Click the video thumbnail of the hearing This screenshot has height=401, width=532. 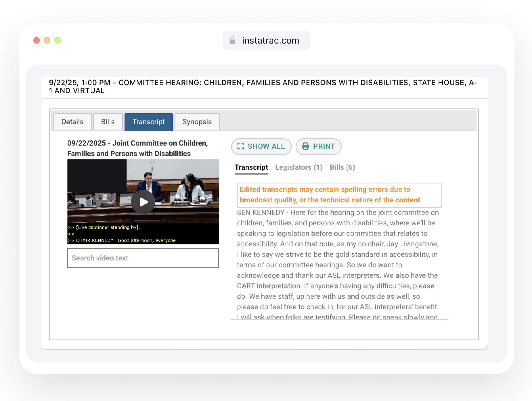(143, 191)
